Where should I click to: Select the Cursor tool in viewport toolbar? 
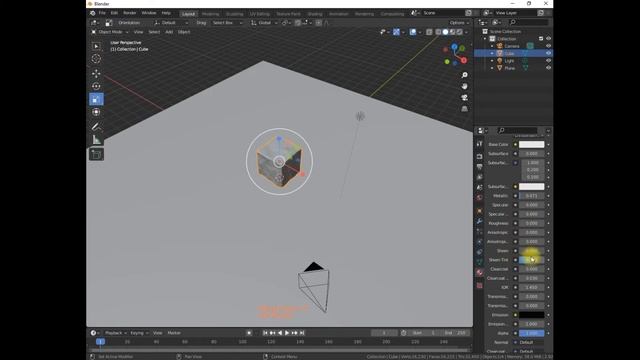96,59
